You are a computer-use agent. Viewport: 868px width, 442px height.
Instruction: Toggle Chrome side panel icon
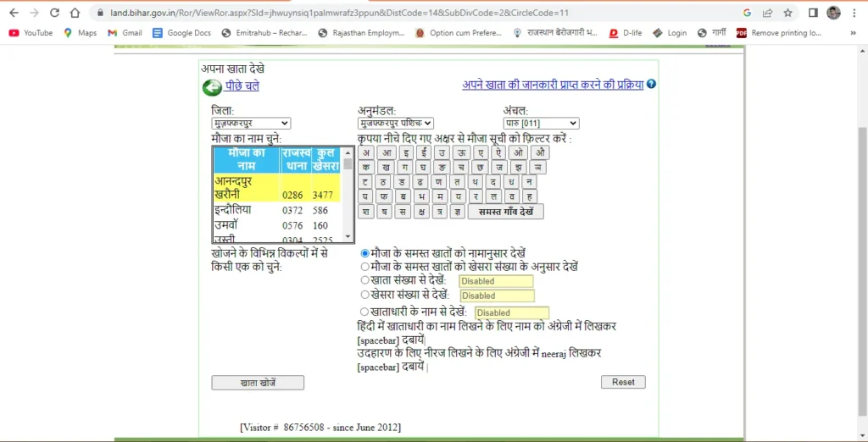[x=813, y=13]
